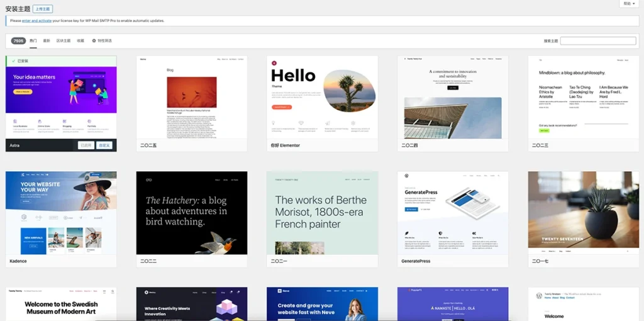Screen dimensions: 644x321
Task: Click the 已启用 button on Astra
Action: (86, 145)
